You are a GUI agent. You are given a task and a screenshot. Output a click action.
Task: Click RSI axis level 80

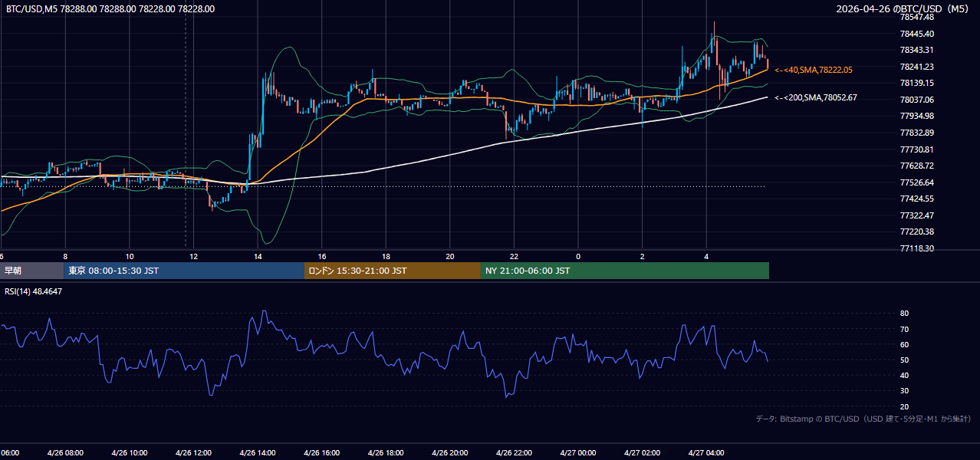click(904, 314)
